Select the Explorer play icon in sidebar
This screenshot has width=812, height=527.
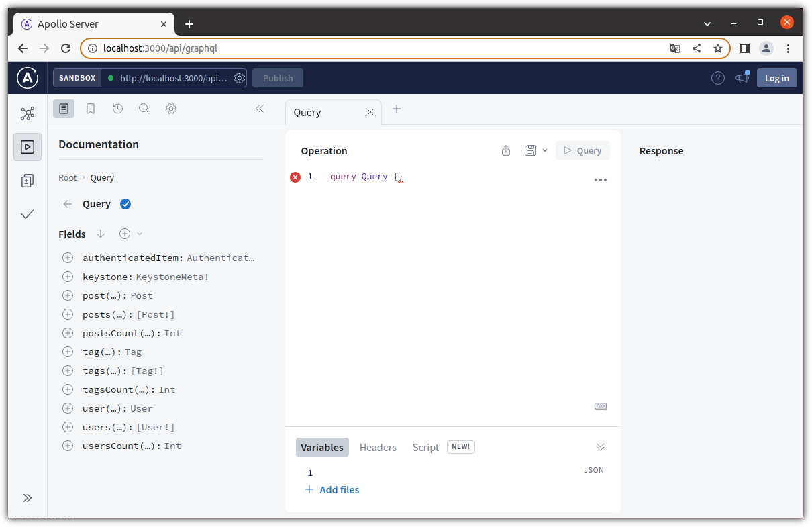tap(28, 147)
